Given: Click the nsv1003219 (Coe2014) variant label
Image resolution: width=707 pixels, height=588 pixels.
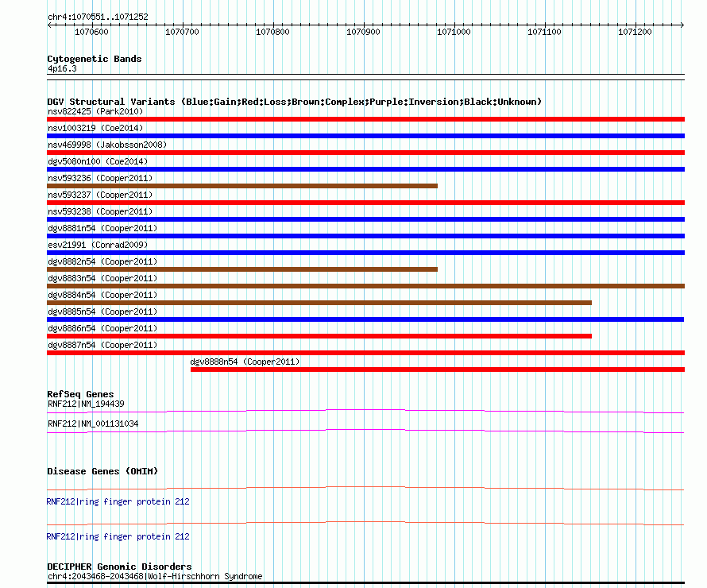Looking at the screenshot, I should click(x=95, y=128).
